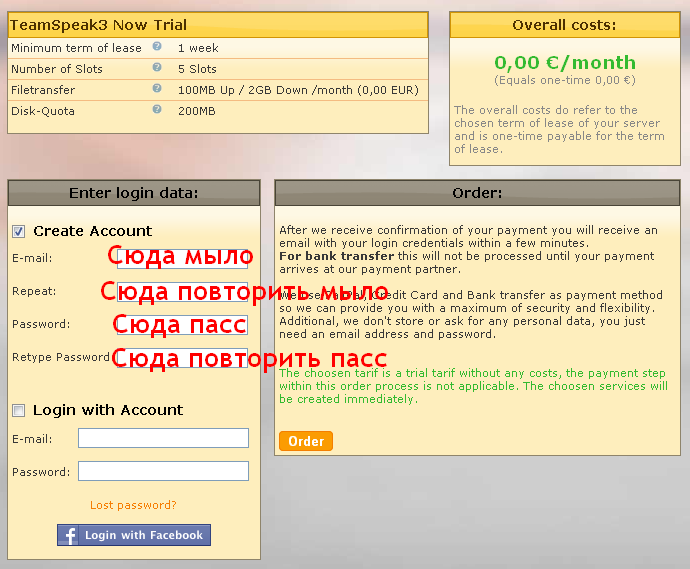Click the 'Filetransfer' label
Screen dimensions: 690x569
[x=43, y=90]
